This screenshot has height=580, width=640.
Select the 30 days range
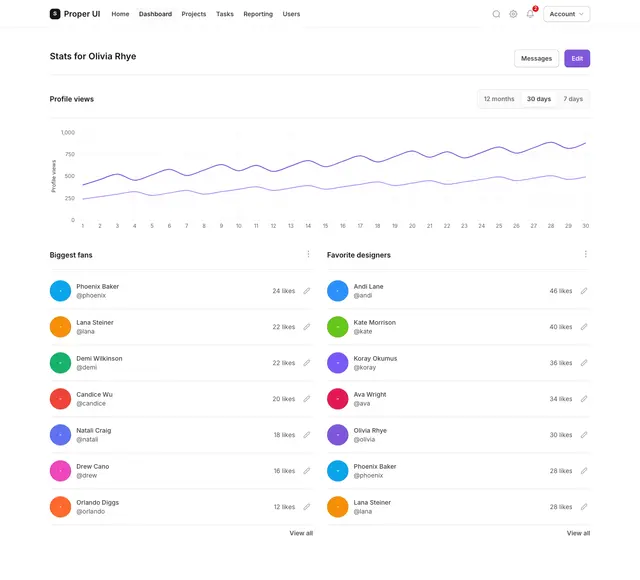point(538,99)
